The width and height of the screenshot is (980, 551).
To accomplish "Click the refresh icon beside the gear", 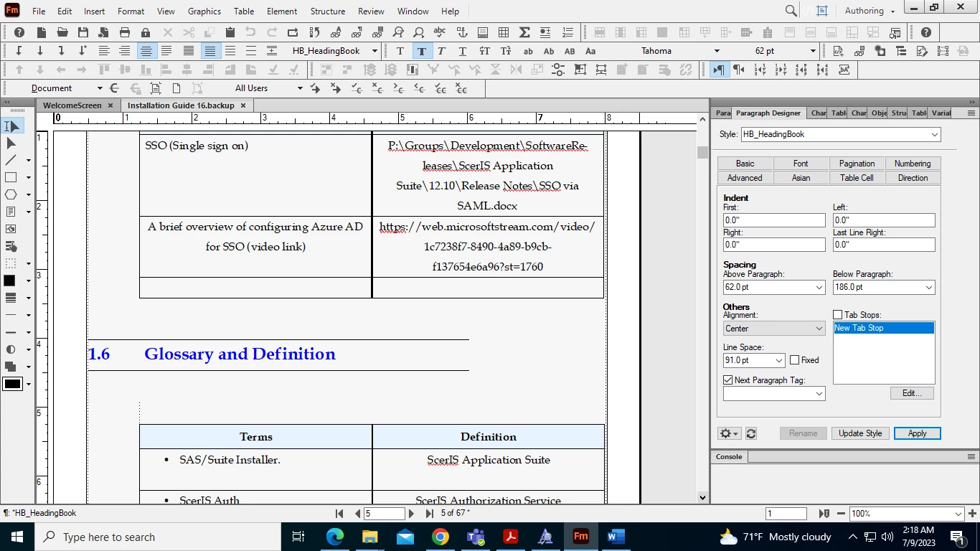I will click(751, 433).
